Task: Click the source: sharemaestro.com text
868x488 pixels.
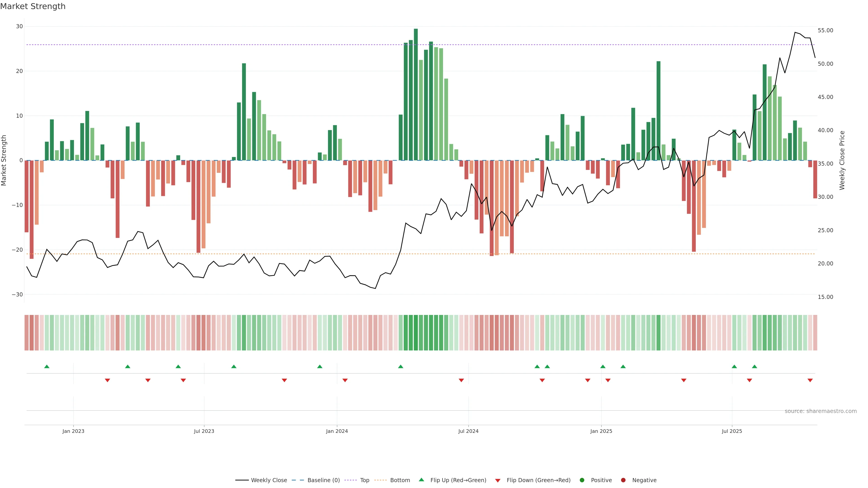Action: (821, 411)
